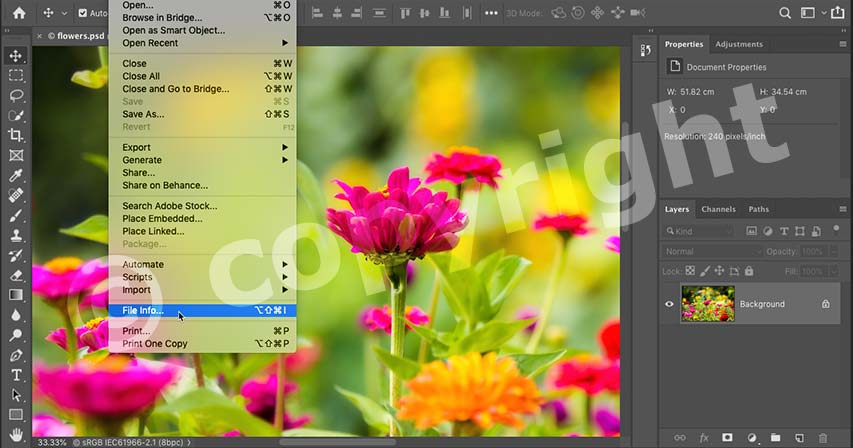Select the Type tool
Image resolution: width=853 pixels, height=448 pixels.
tap(16, 375)
